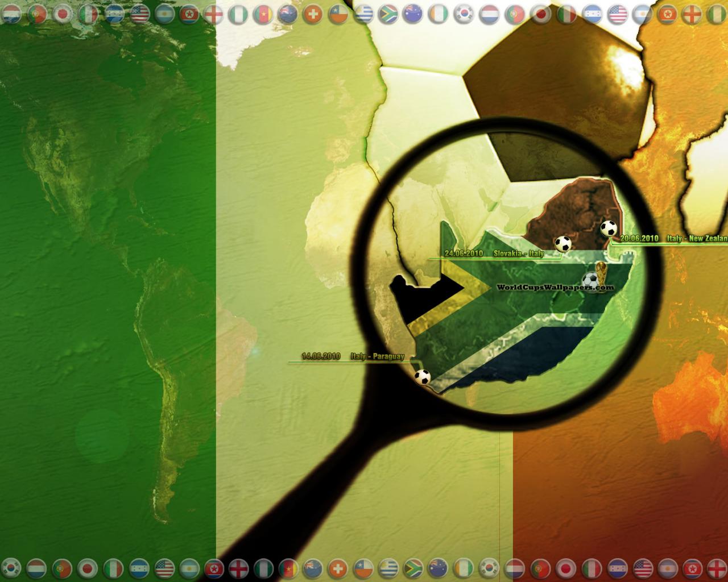This screenshot has height=582, width=728.
Task: Click the Cameroon flag in the top row
Action: tap(263, 14)
